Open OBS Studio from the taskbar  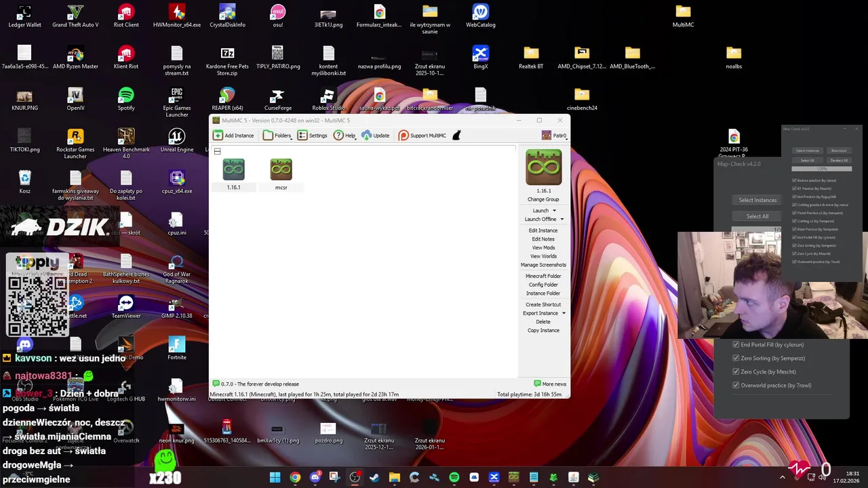(355, 477)
